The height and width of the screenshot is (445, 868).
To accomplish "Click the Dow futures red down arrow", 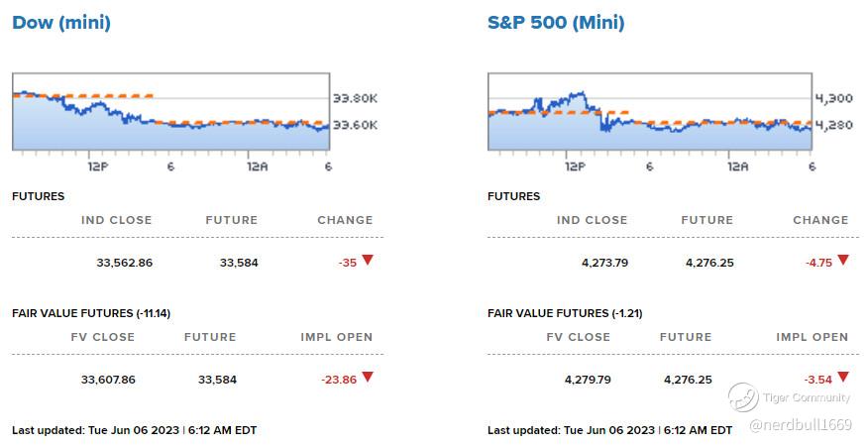I will pyautogui.click(x=368, y=260).
